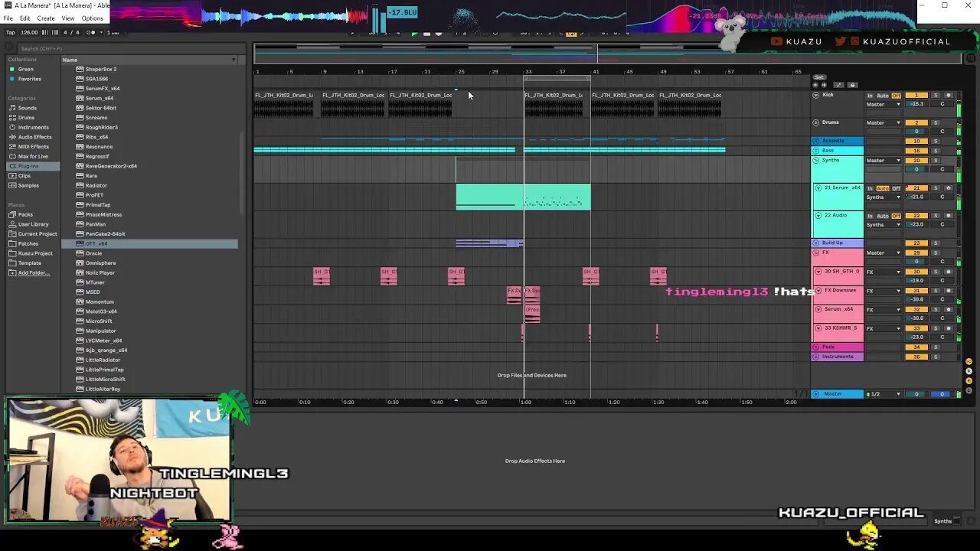This screenshot has width=980, height=551.
Task: Collapse the 22 Audio track
Action: [x=818, y=216]
